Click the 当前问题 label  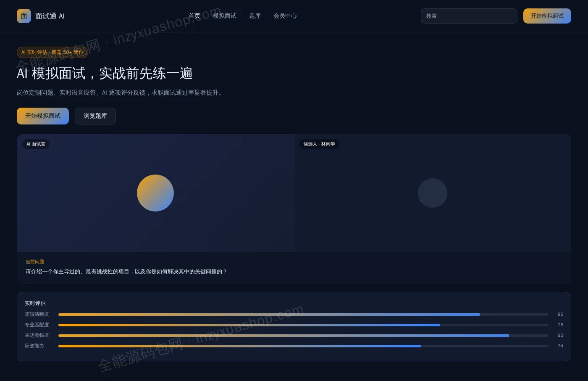(35, 262)
